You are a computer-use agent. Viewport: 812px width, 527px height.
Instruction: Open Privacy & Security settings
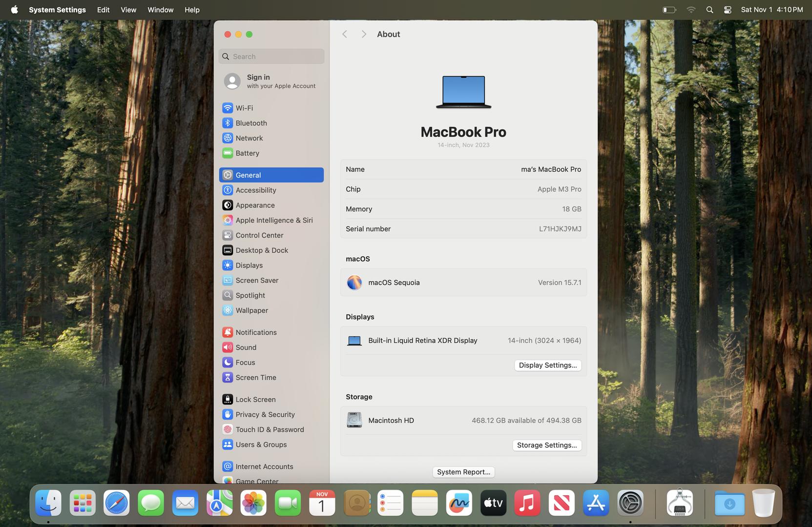point(265,414)
